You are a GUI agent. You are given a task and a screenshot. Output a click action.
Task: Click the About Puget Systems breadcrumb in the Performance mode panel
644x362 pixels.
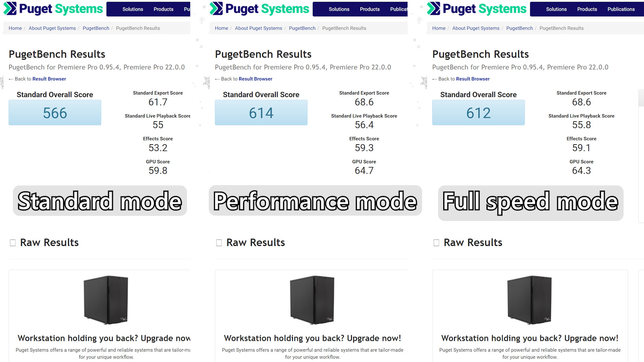click(x=259, y=28)
